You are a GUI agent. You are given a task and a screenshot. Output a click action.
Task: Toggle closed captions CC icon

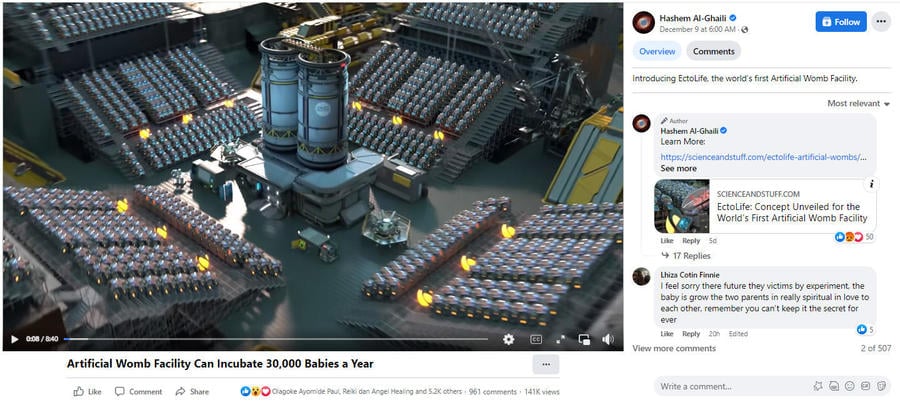(536, 340)
